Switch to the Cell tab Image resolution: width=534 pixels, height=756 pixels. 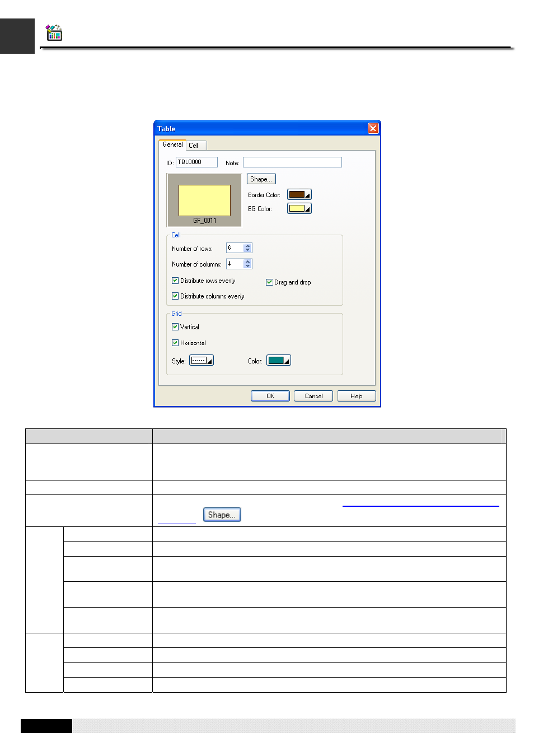coord(196,146)
